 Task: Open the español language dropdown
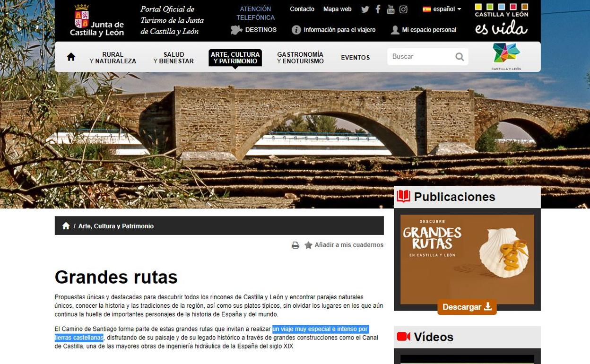point(441,9)
